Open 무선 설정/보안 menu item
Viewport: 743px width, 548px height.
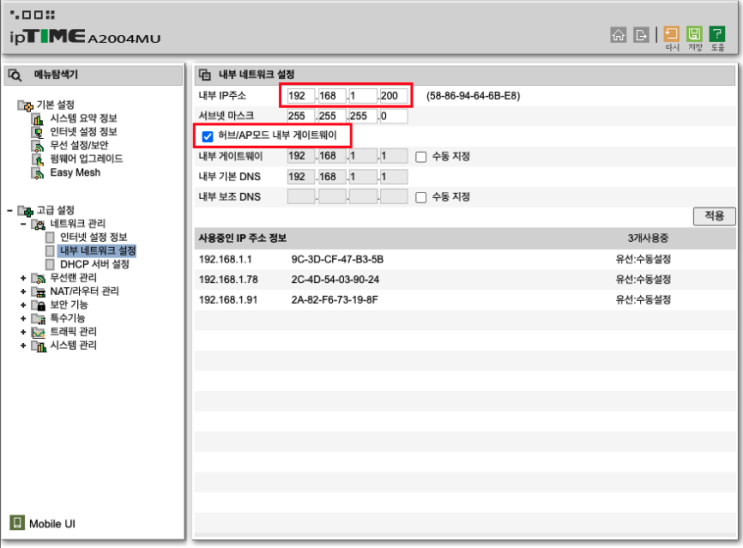click(79, 146)
